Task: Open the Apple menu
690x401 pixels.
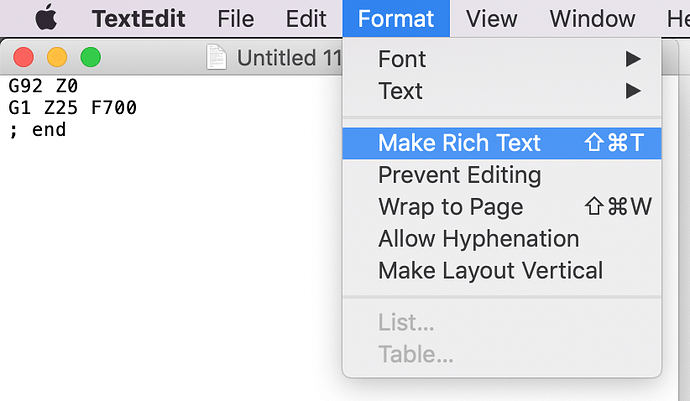Action: pos(46,18)
